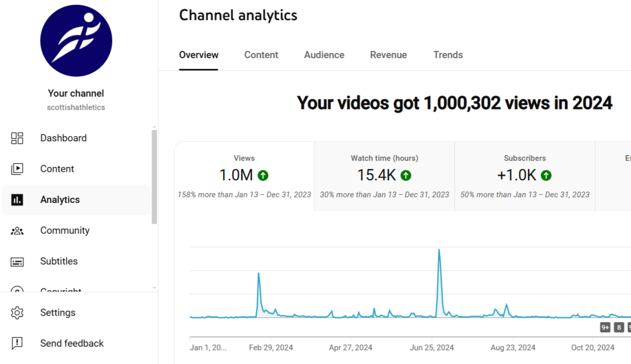
Task: Select the Subscribers metric card
Action: [x=525, y=176]
